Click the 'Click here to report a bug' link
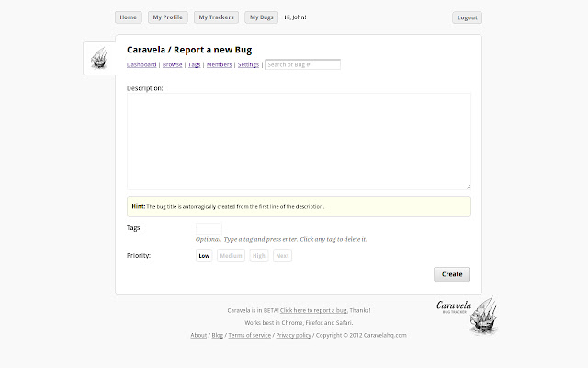 (313, 310)
